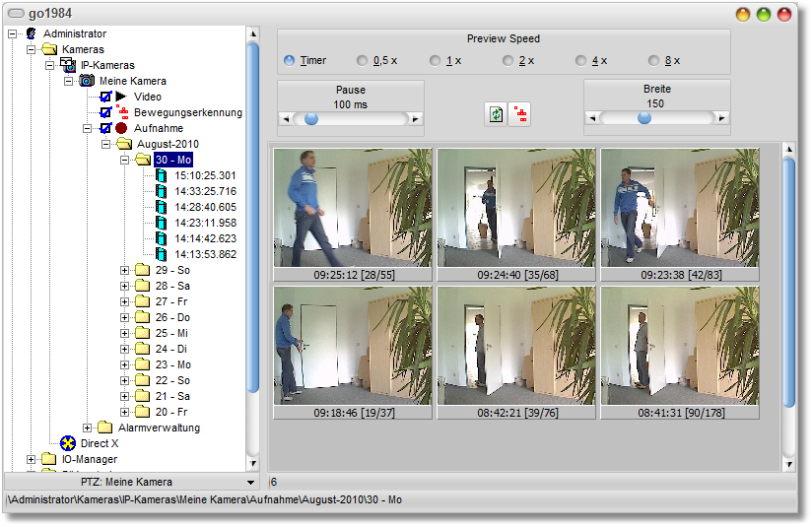Click the Direct X yellow-blue icon
This screenshot has width=812, height=527.
point(68,443)
